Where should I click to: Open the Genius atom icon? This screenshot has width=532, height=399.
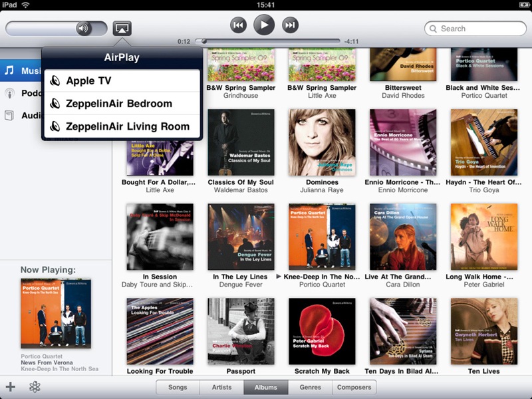(35, 387)
